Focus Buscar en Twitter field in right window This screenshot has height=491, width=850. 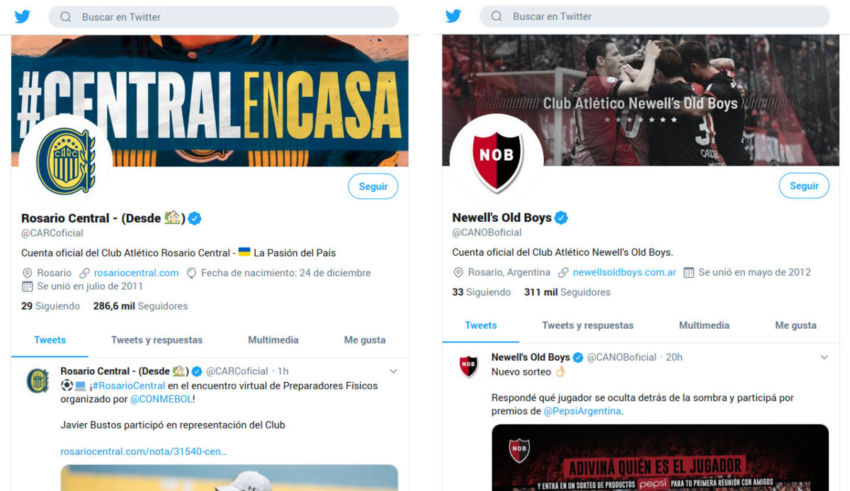pos(655,16)
